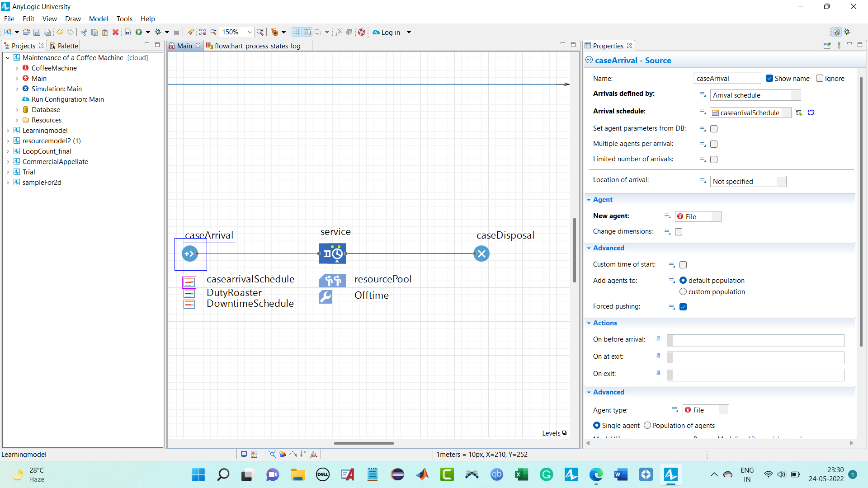This screenshot has width=868, height=488.
Task: Select the resourcePool block icon
Action: pyautogui.click(x=332, y=281)
